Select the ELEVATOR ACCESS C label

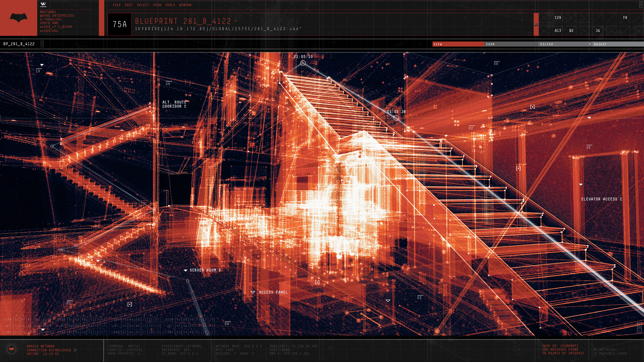602,199
